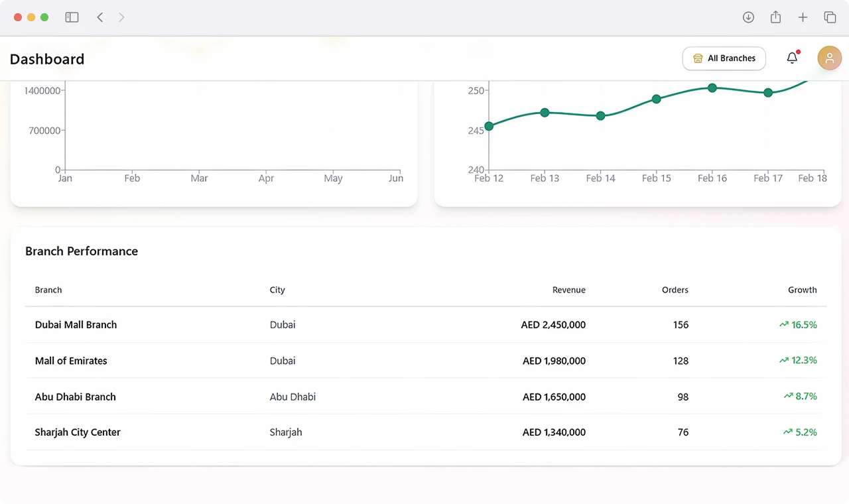Open the All Branches selector
This screenshot has width=849, height=504.
click(x=724, y=58)
